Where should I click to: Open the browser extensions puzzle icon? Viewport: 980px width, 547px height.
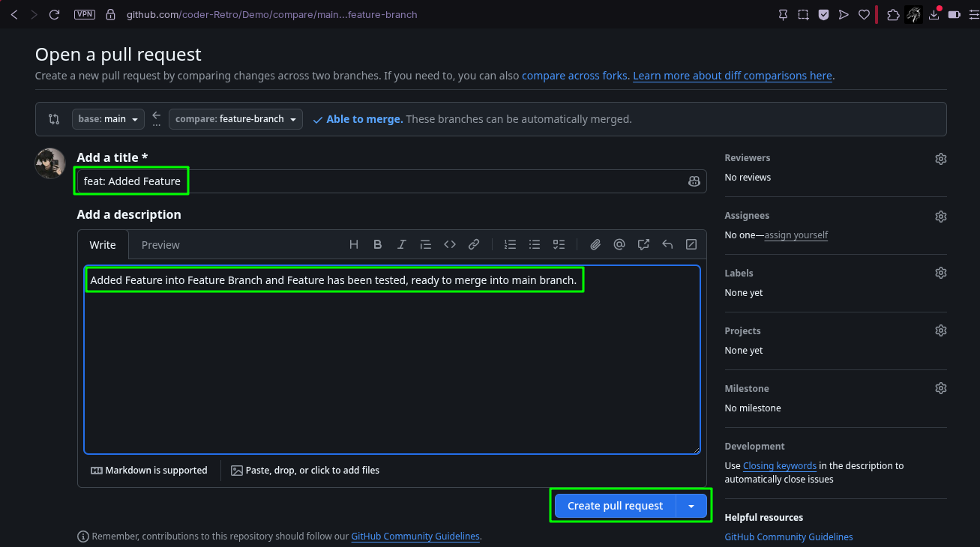click(x=893, y=14)
